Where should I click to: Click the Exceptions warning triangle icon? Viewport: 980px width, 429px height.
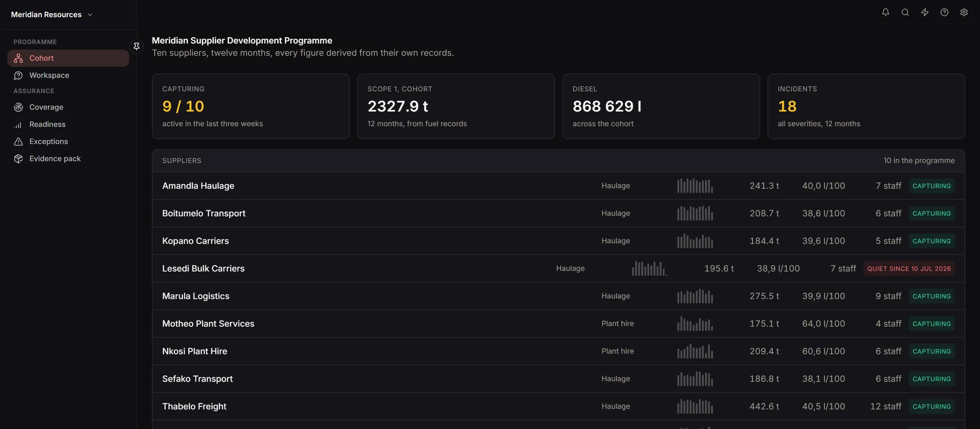pyautogui.click(x=19, y=142)
